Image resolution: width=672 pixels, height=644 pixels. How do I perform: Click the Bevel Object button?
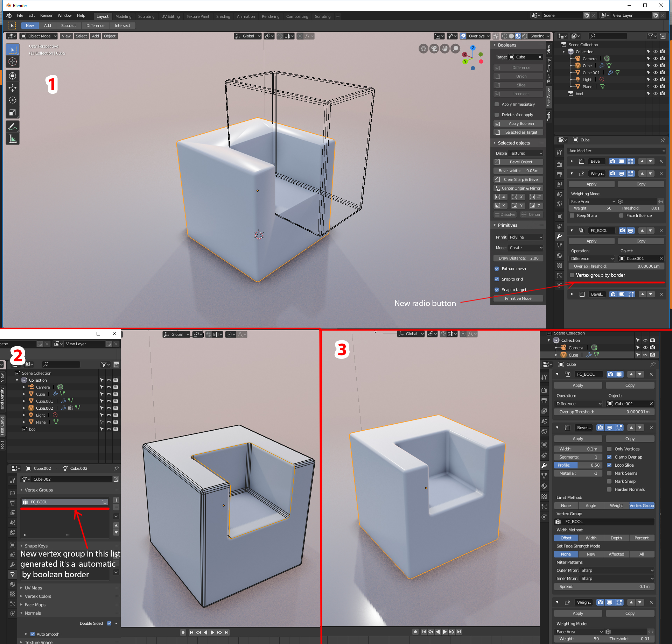pyautogui.click(x=518, y=162)
